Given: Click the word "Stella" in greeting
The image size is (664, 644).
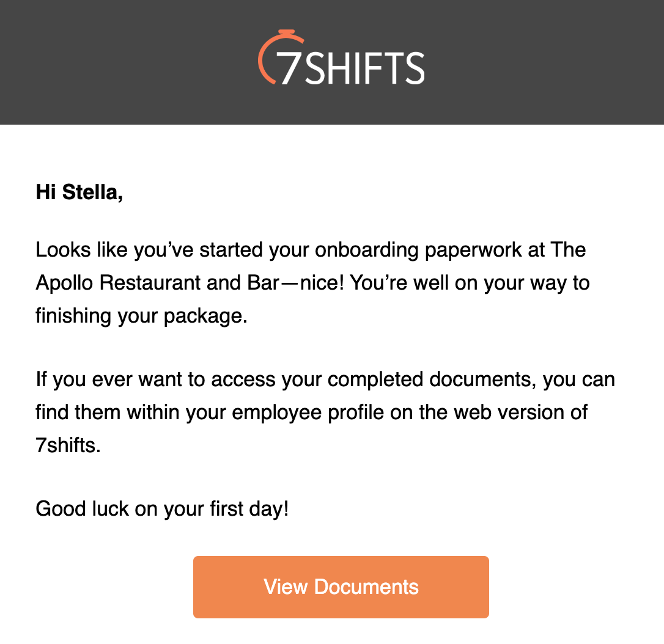Looking at the screenshot, I should pyautogui.click(x=90, y=192).
